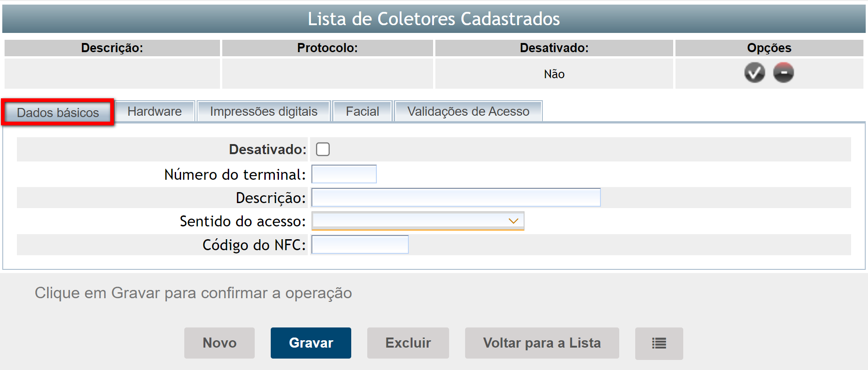The height and width of the screenshot is (370, 868).
Task: Switch to the Dados básicos tab
Action: [x=58, y=113]
